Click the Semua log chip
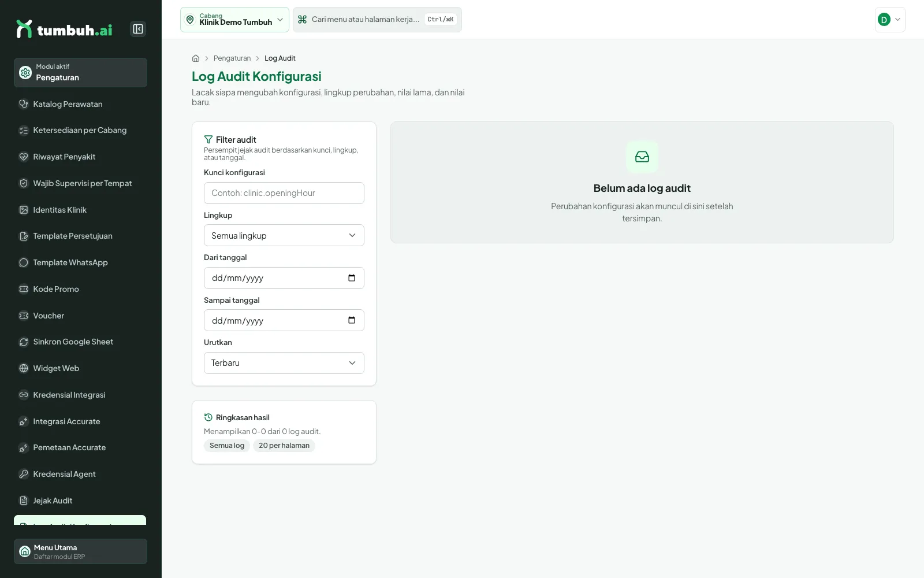 (227, 446)
